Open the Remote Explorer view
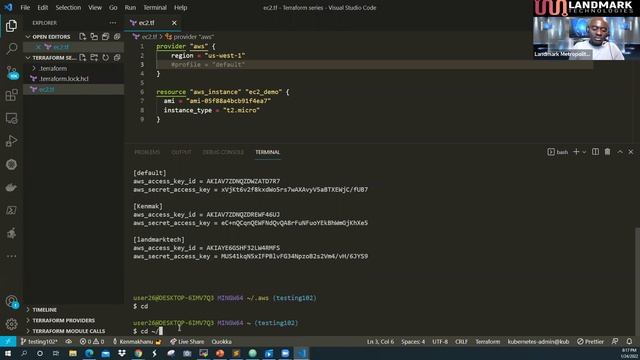This screenshot has height=360, width=640. 11,118
